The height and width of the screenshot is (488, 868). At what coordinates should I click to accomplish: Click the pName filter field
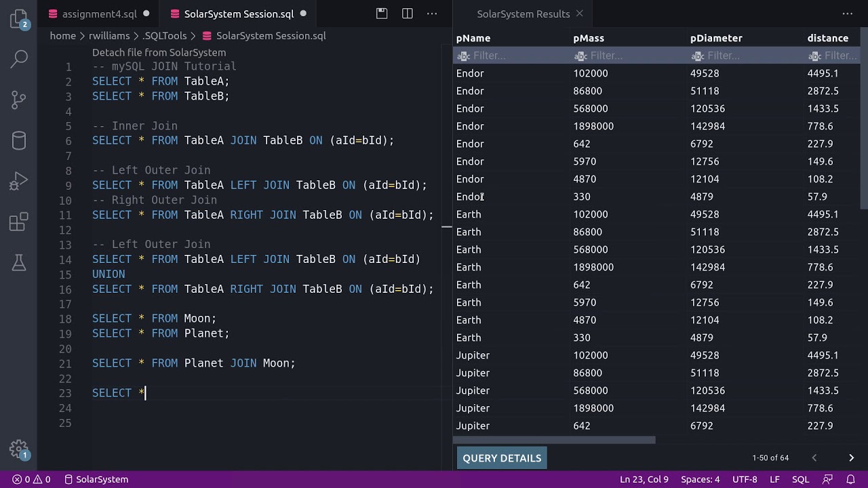(511, 56)
